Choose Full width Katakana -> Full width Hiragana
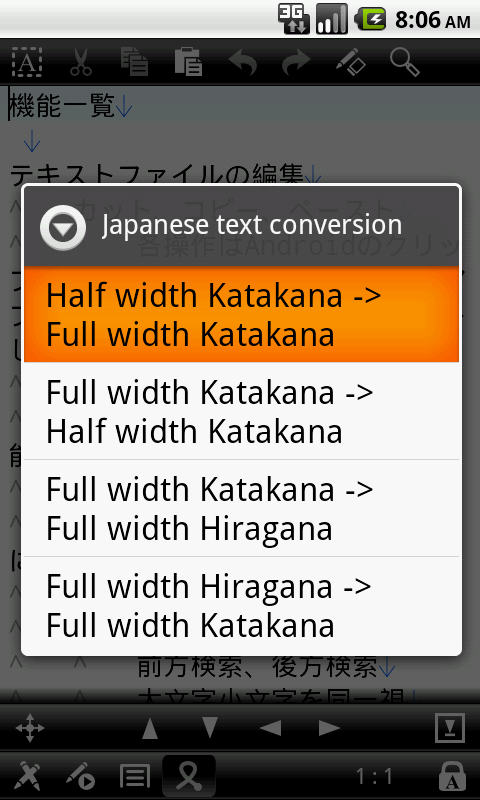The height and width of the screenshot is (800, 480). pos(241,508)
